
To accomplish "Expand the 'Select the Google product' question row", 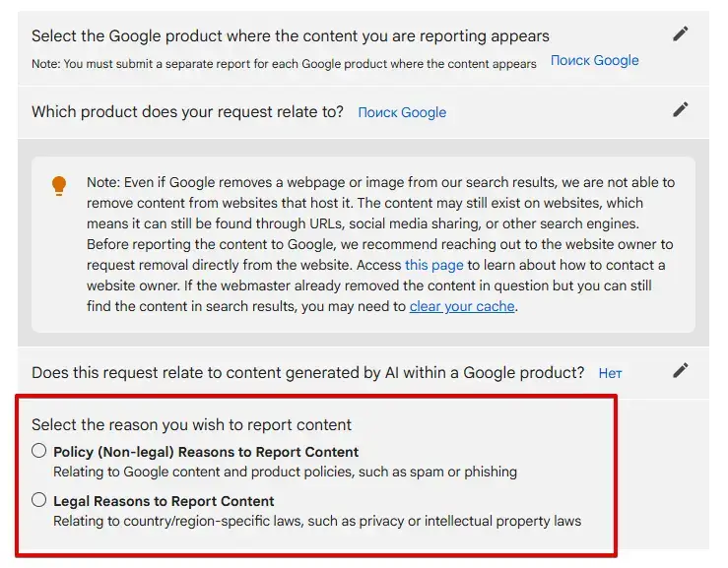I will (364, 48).
